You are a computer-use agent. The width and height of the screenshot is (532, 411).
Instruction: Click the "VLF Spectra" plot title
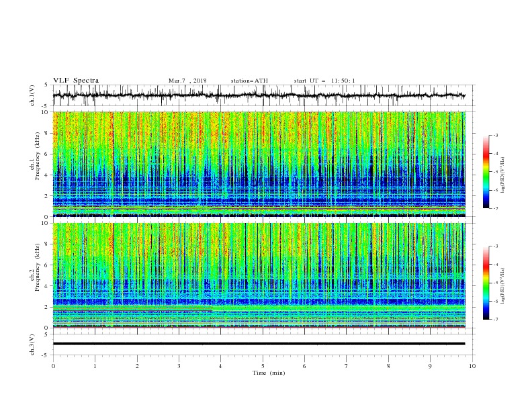tap(76, 81)
